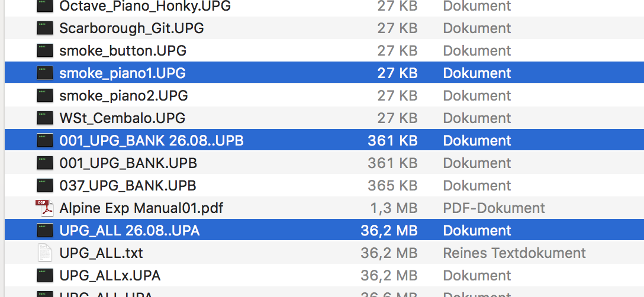Click the PDF-Dokument type label
The height and width of the screenshot is (297, 644).
tap(494, 208)
